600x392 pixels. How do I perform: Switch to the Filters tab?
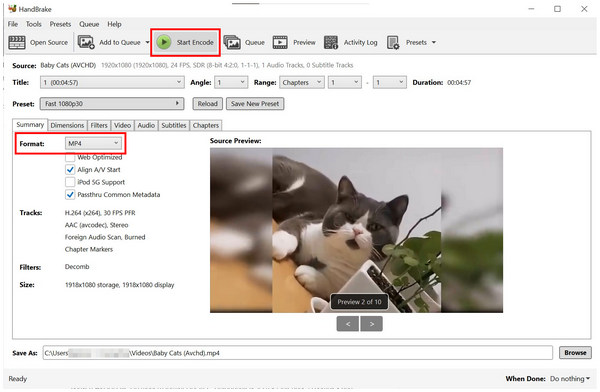(99, 125)
